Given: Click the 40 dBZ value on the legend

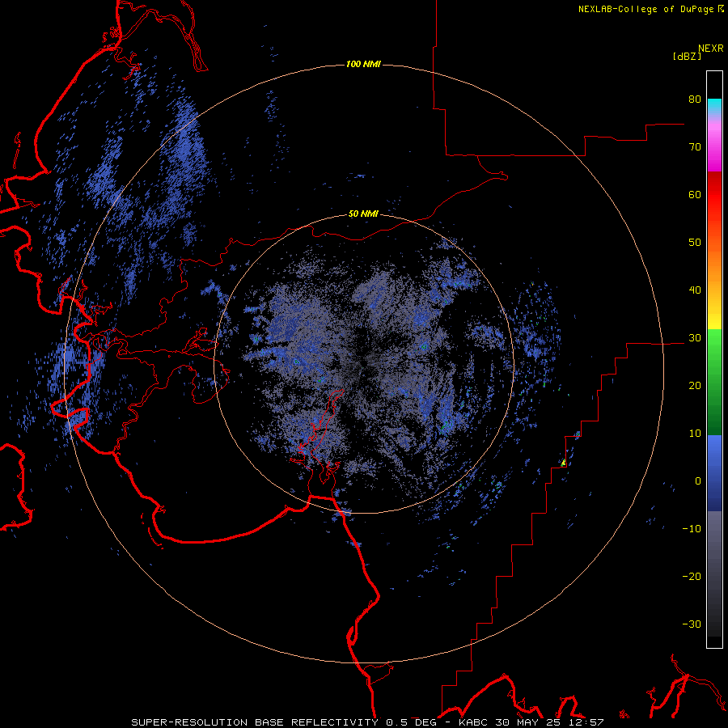Looking at the screenshot, I should 695,290.
